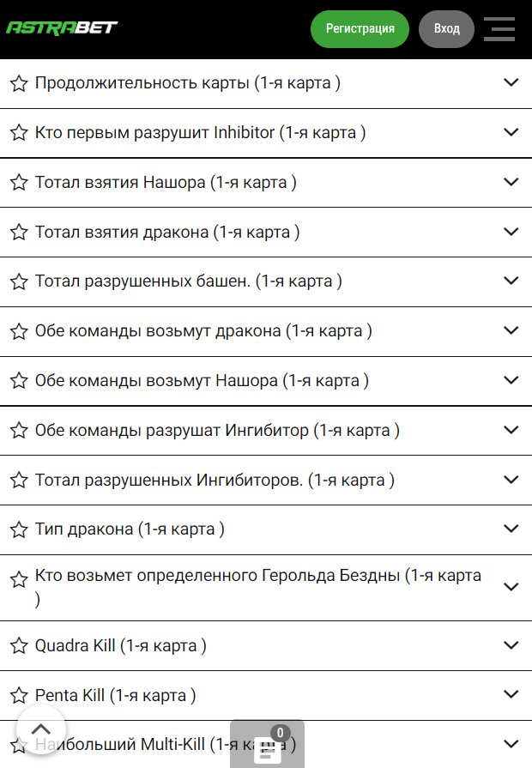Click the AstraBet logo

click(62, 28)
